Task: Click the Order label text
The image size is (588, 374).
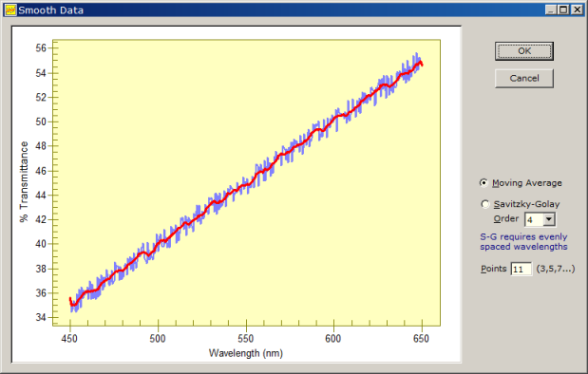Action: point(506,218)
